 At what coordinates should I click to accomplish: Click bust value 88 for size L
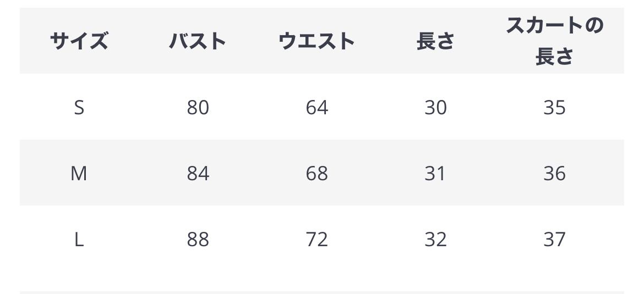[198, 239]
